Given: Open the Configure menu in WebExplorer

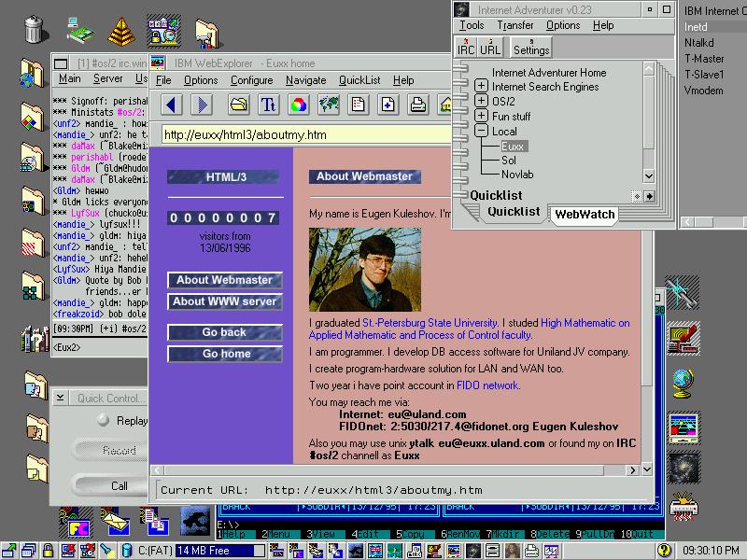Looking at the screenshot, I should click(251, 80).
